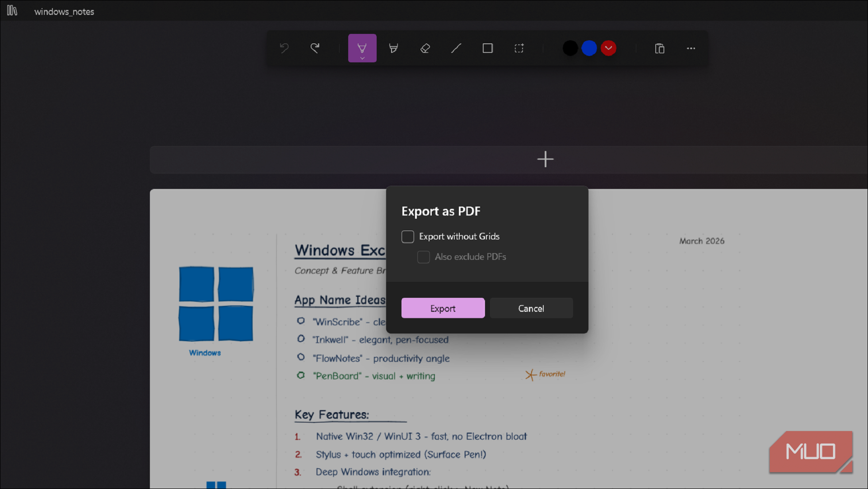Image resolution: width=868 pixels, height=489 pixels.
Task: Click the "Key Features:" heading
Action: tap(332, 414)
